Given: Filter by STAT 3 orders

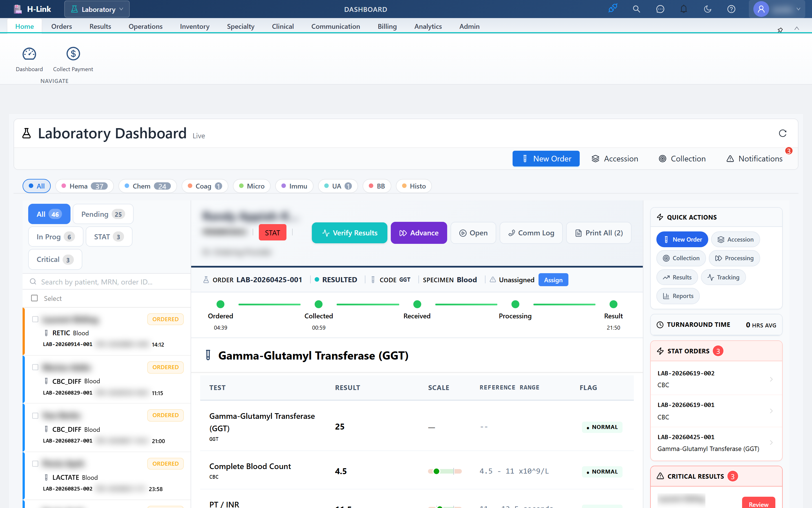Looking at the screenshot, I should 109,237.
